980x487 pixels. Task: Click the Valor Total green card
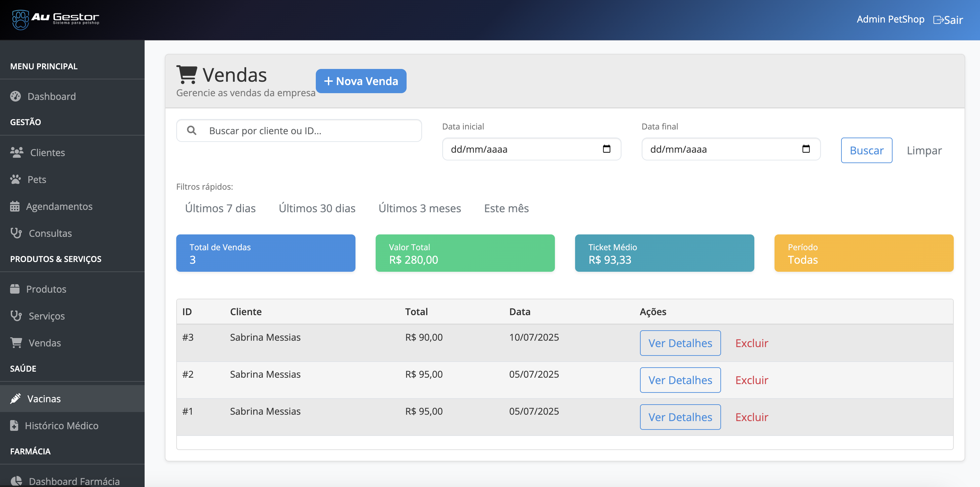[x=465, y=253]
